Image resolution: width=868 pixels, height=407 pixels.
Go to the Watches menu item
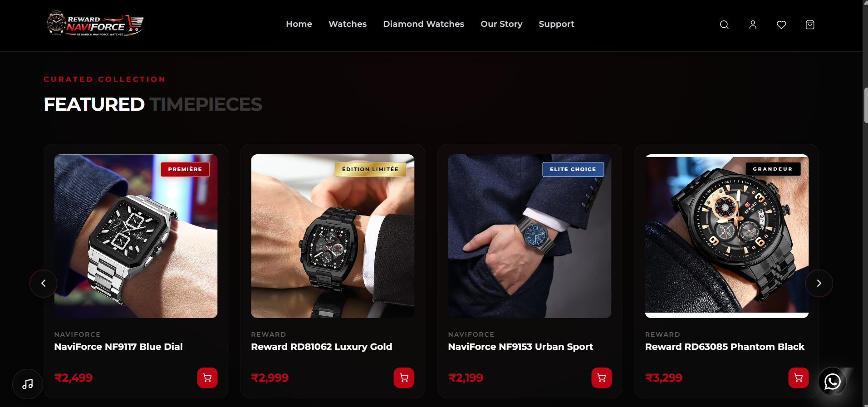click(348, 24)
